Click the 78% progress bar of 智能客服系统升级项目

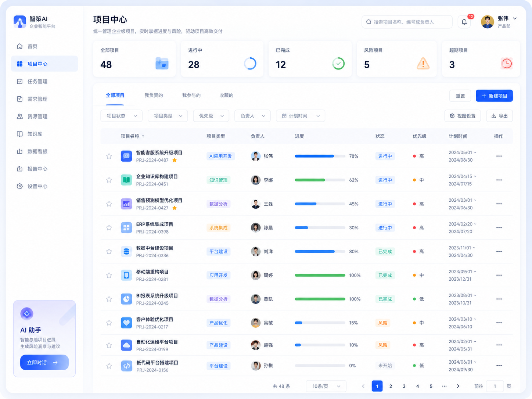click(320, 156)
